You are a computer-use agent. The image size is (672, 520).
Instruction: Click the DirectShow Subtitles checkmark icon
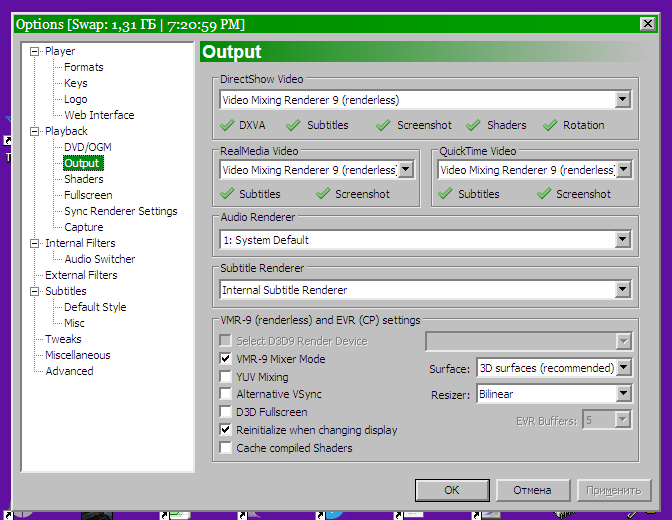(x=293, y=125)
